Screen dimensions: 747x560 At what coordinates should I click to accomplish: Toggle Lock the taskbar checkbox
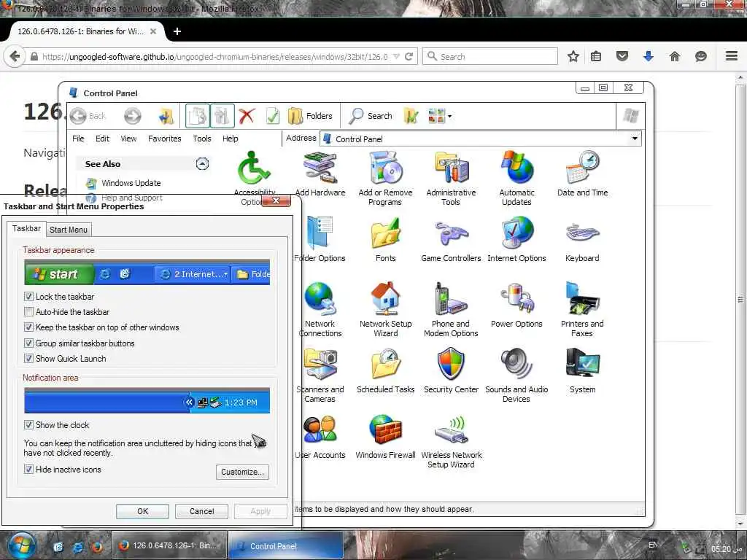point(28,297)
